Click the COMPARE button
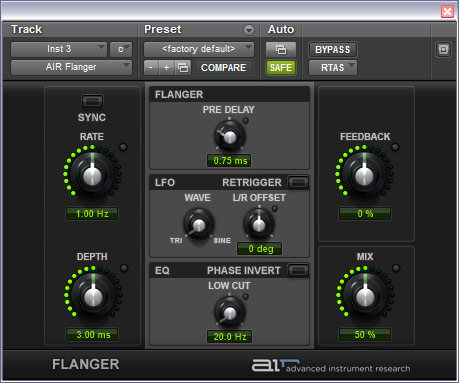459x383 pixels. pyautogui.click(x=224, y=68)
